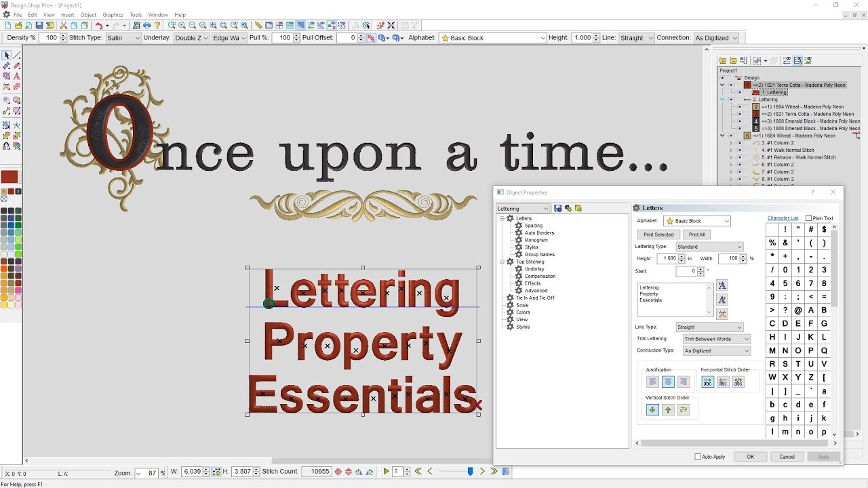Open the Underlay dropdown showing Double Z
868x488 pixels.
(191, 38)
